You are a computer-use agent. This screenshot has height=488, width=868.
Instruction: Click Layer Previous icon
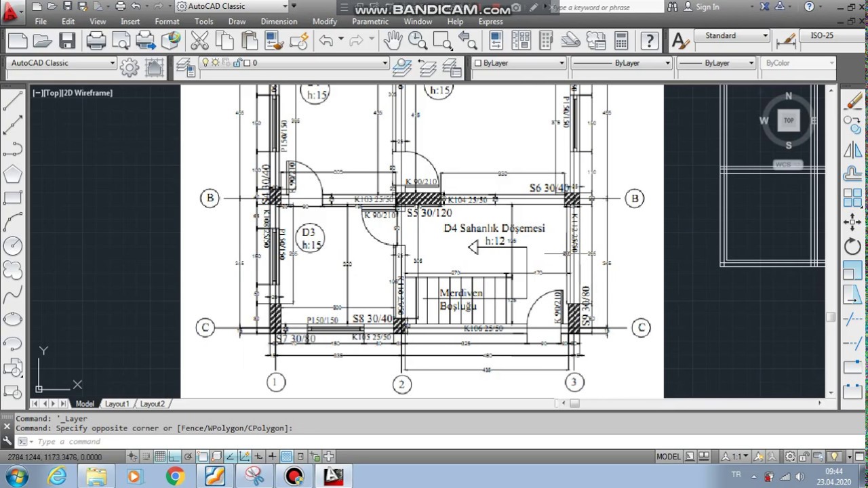point(427,66)
